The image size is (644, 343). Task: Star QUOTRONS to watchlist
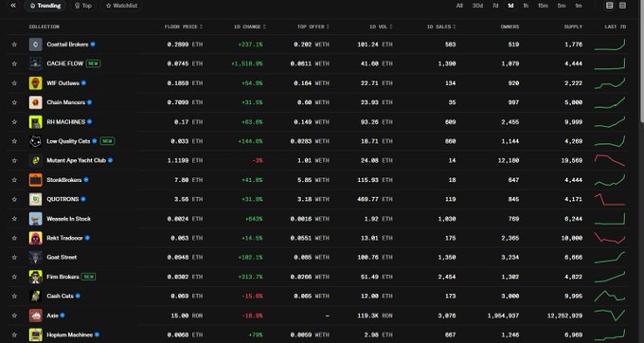(x=14, y=199)
